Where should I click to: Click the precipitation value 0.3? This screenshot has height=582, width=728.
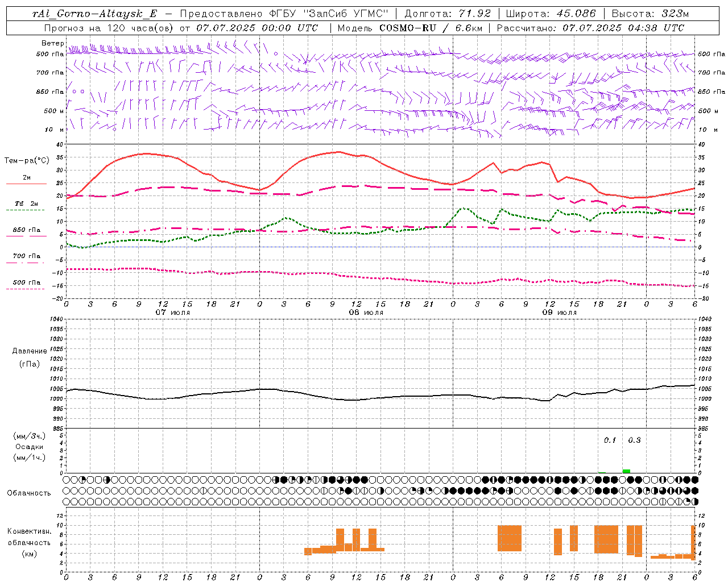coord(634,440)
